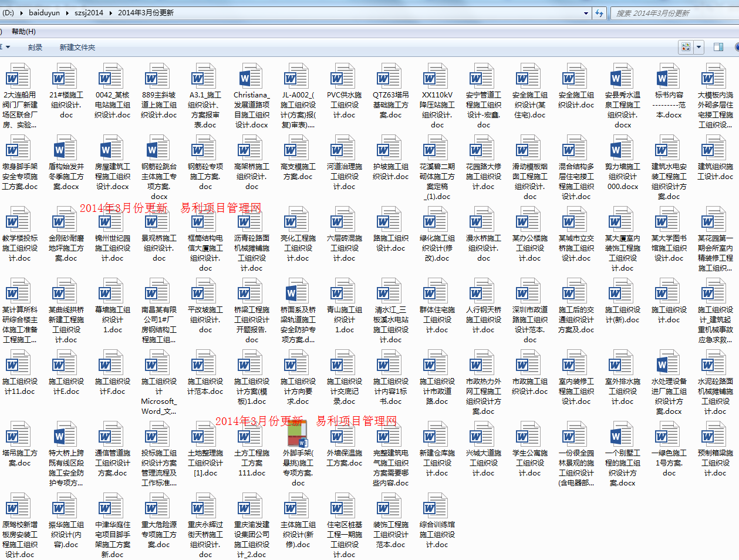Click szsj2014 in the address breadcrumb
Screen dimensions: 739x560
coord(89,13)
